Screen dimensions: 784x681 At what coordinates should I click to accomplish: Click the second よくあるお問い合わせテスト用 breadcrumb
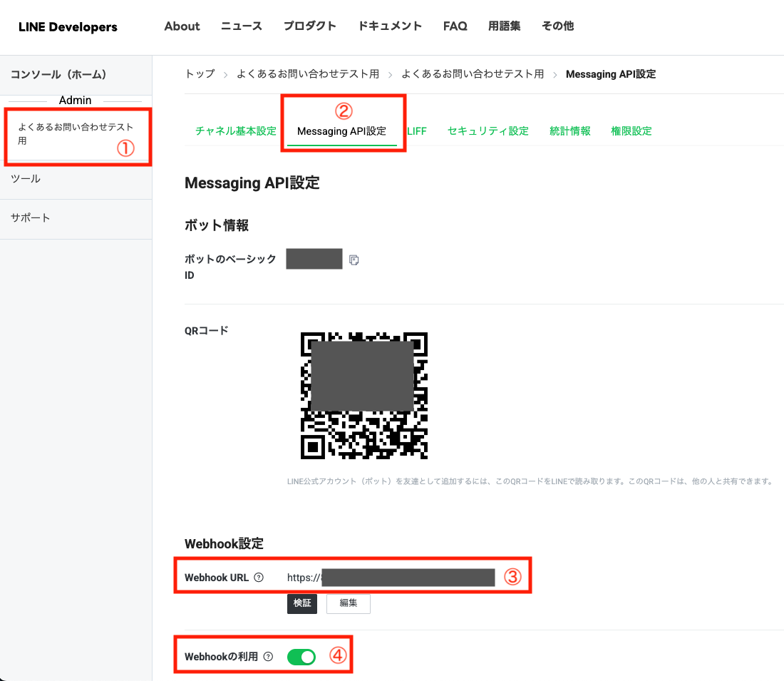(x=473, y=74)
